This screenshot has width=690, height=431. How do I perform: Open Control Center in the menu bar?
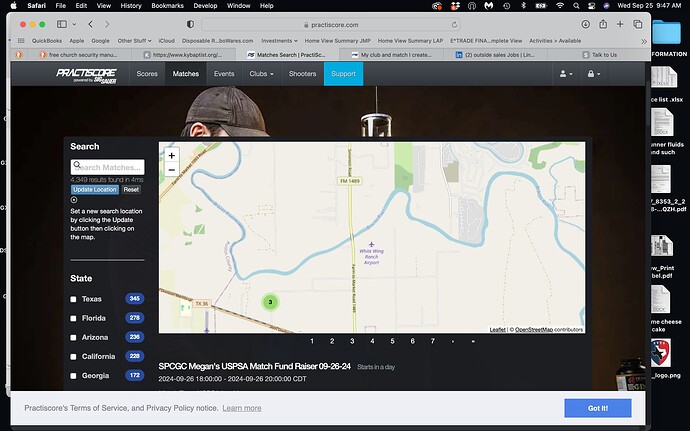pyautogui.click(x=591, y=6)
